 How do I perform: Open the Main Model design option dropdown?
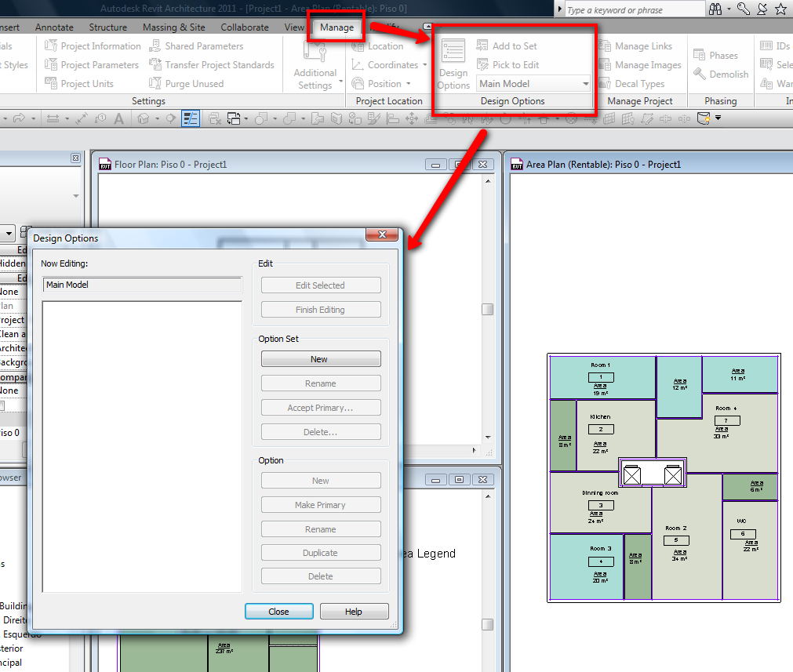click(x=533, y=83)
